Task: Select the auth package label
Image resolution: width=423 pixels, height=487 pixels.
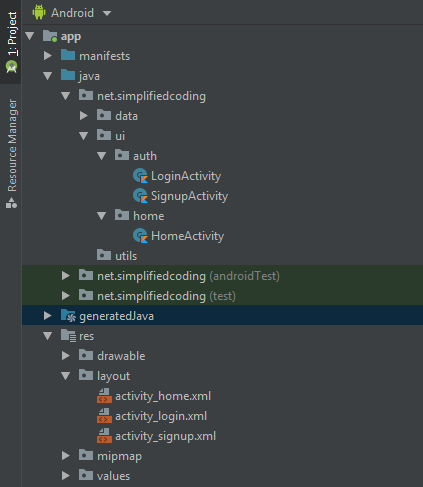Action: [x=145, y=156]
